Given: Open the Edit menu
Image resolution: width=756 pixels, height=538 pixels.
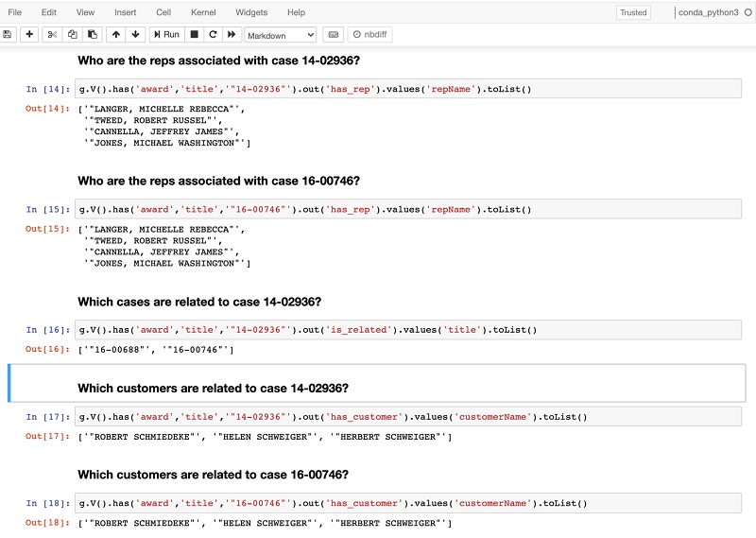Looking at the screenshot, I should (49, 12).
